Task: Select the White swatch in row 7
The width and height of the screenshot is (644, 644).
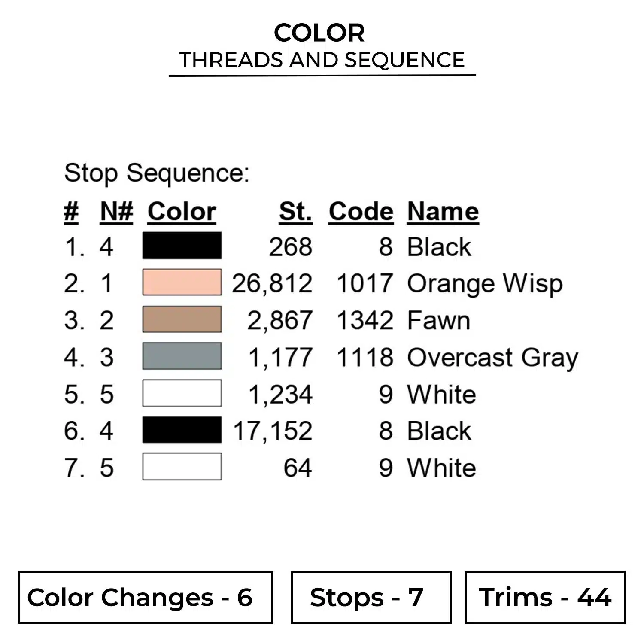Action: coord(182,467)
